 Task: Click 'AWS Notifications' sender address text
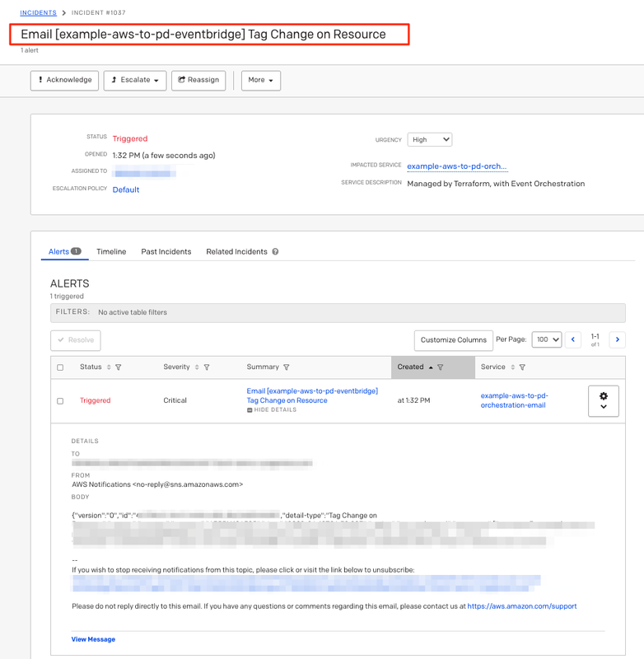(157, 484)
